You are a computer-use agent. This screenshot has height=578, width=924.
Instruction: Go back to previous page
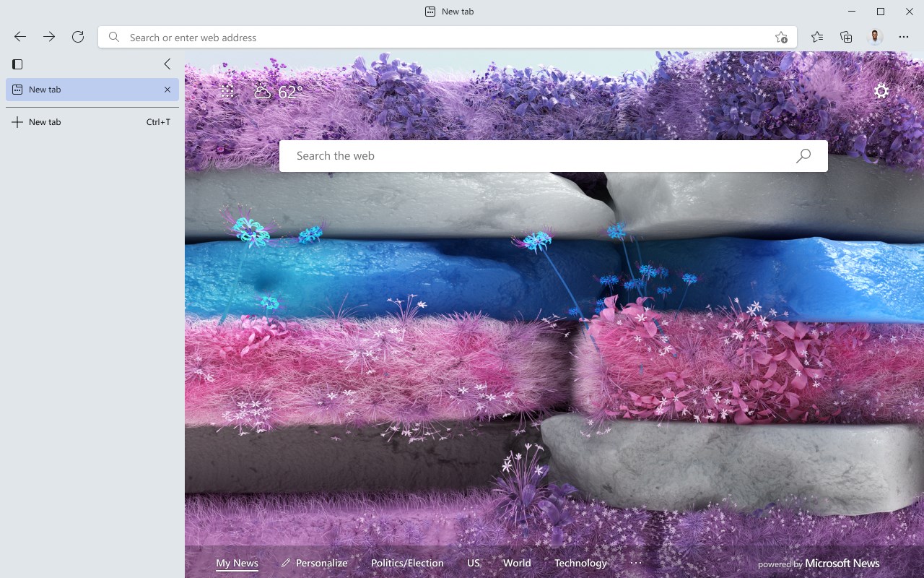point(20,37)
